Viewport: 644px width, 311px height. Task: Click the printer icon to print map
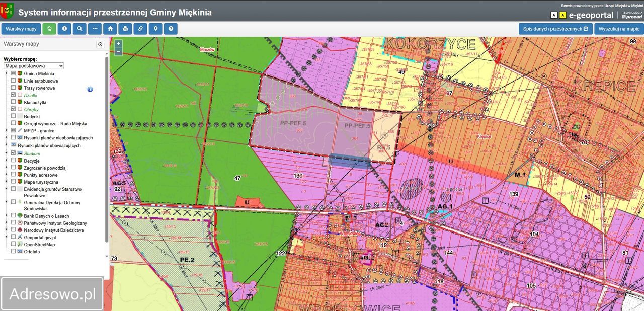125,29
